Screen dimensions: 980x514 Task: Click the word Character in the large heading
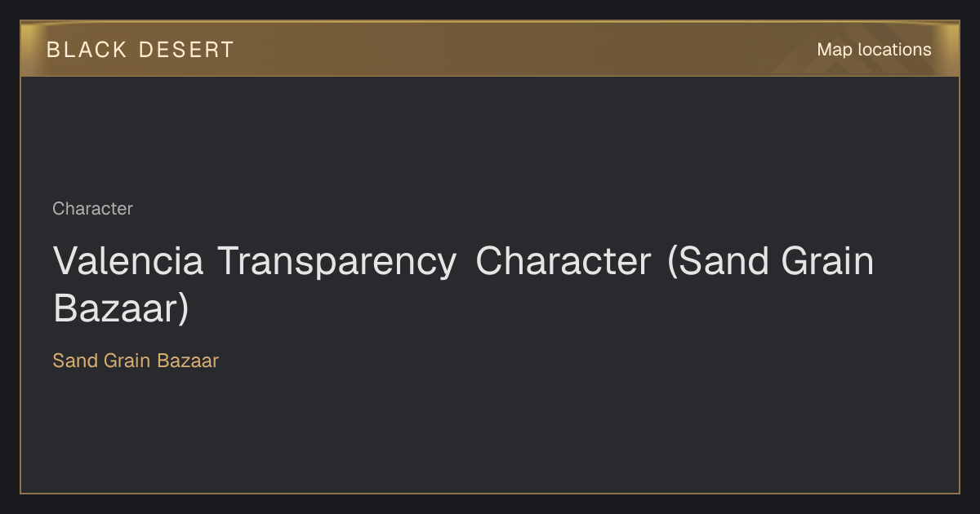click(563, 261)
